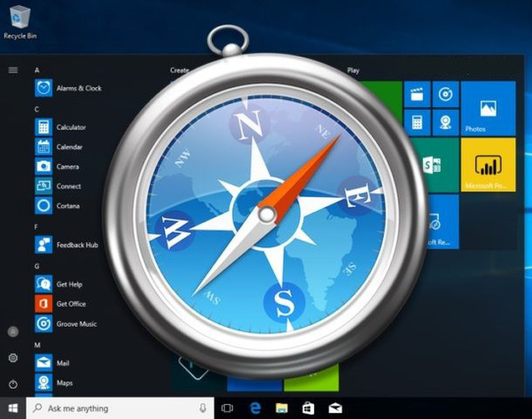Click the Play tile group heading
This screenshot has height=419, width=532.
tap(353, 70)
